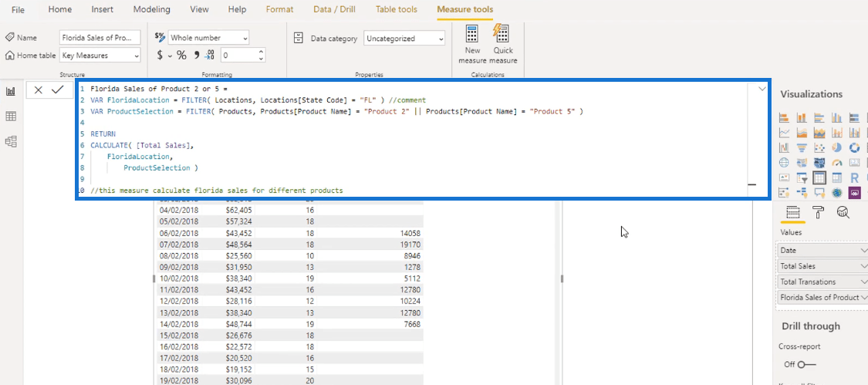Viewport: 868px width, 385px height.
Task: Switch to Report view in left sidebar
Action: click(11, 91)
